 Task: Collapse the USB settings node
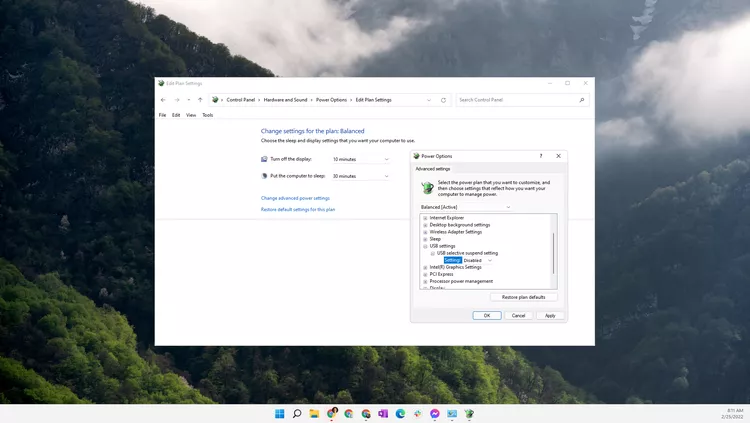(x=425, y=246)
